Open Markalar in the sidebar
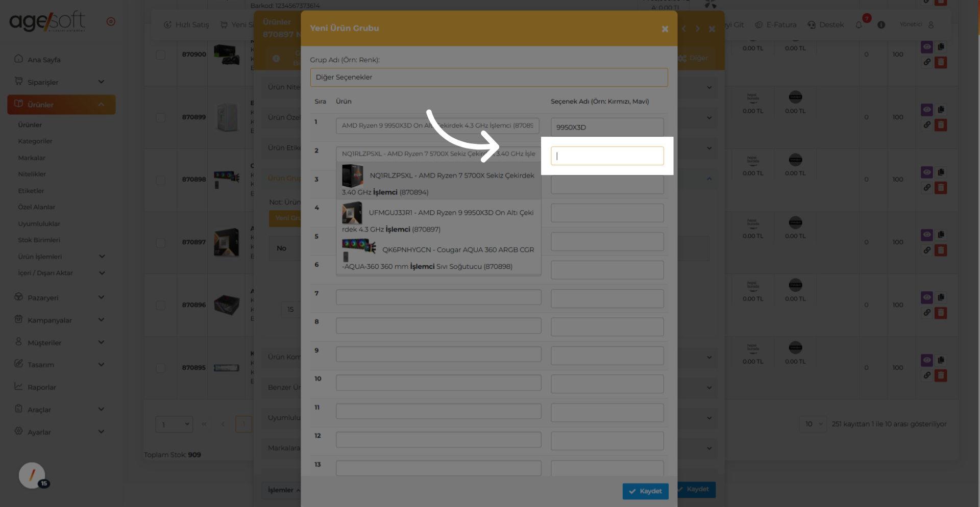Screen dimensions: 980x507 tap(32, 158)
